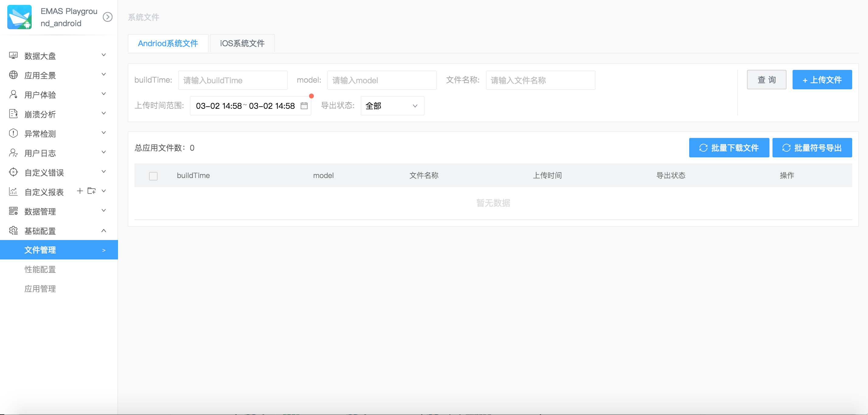Open the calendar icon in date range

(304, 106)
